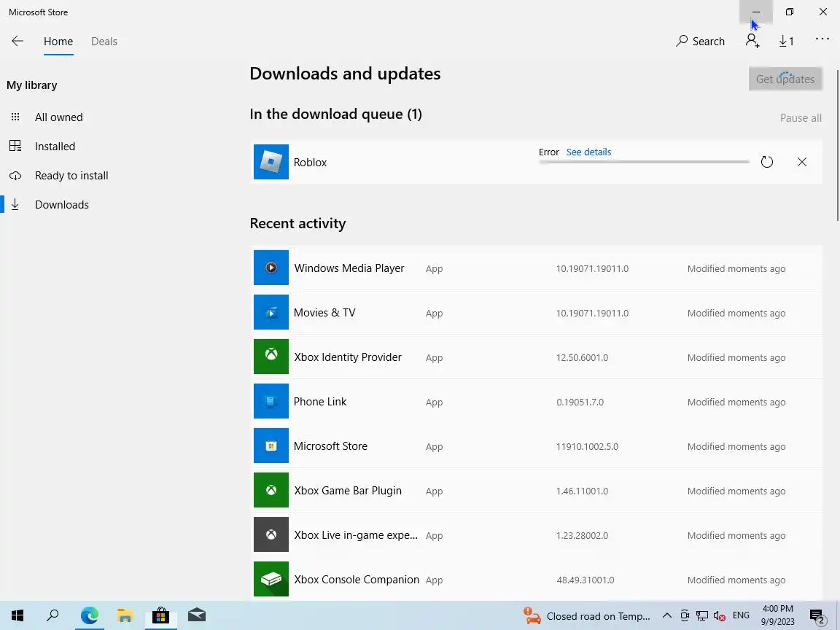Select All owned in My library
The width and height of the screenshot is (840, 630).
[59, 117]
